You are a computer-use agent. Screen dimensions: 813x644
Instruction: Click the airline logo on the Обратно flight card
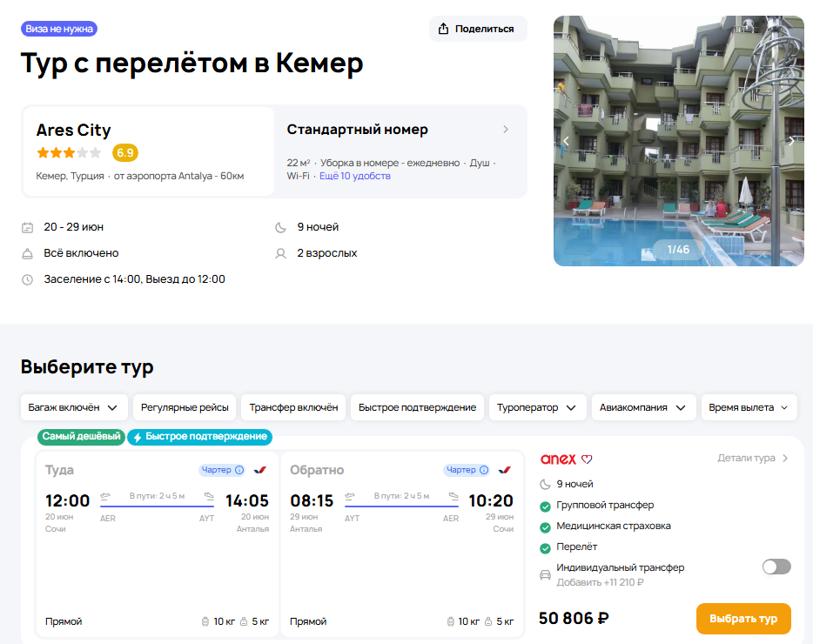[x=504, y=470]
